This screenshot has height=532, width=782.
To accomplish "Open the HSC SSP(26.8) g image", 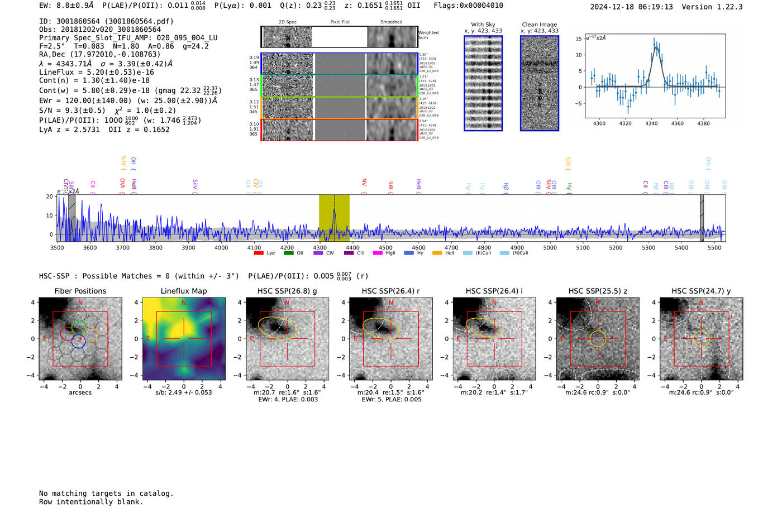I will pos(287,339).
